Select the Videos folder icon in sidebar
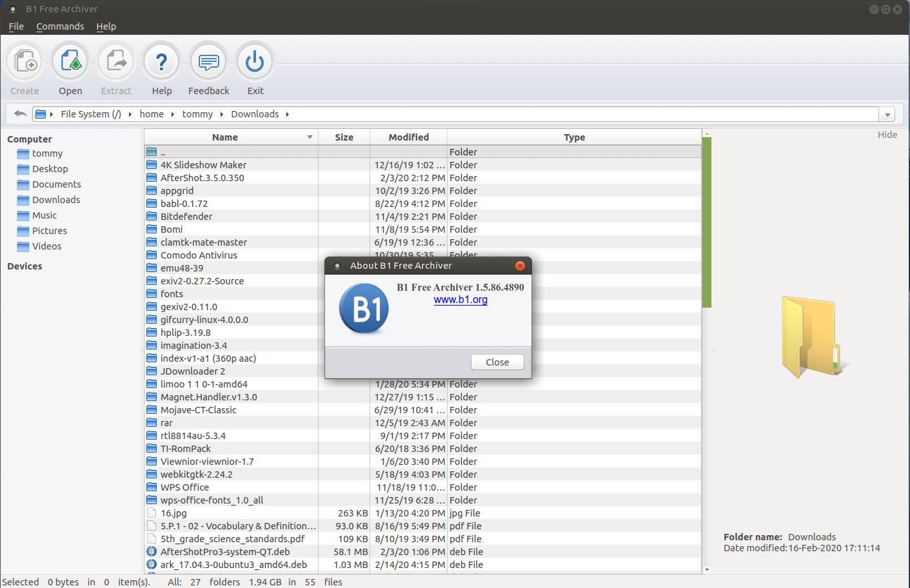Viewport: 910px width, 588px height. pos(23,246)
